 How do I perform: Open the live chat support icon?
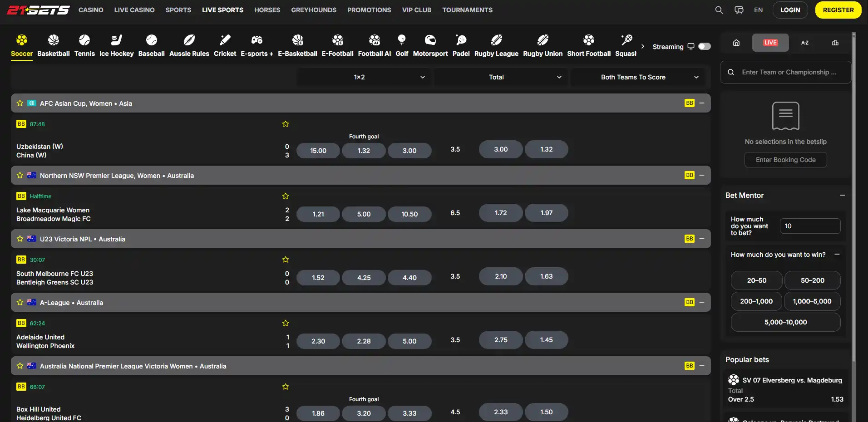(739, 10)
